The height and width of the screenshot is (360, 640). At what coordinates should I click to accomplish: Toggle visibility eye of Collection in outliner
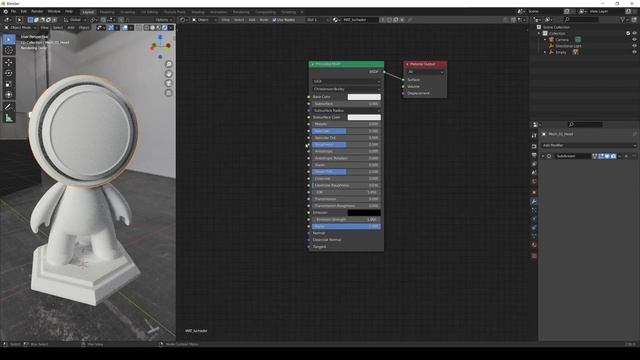[x=634, y=33]
